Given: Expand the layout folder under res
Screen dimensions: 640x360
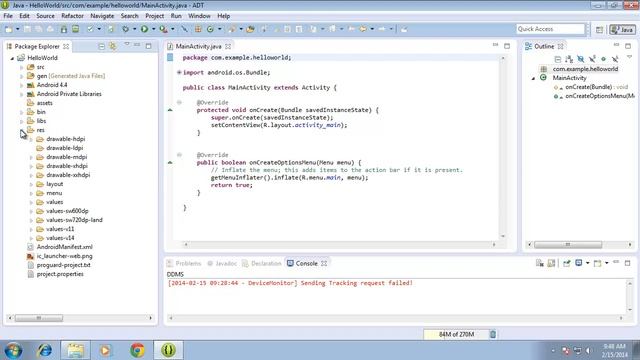Looking at the screenshot, I should tap(31, 184).
